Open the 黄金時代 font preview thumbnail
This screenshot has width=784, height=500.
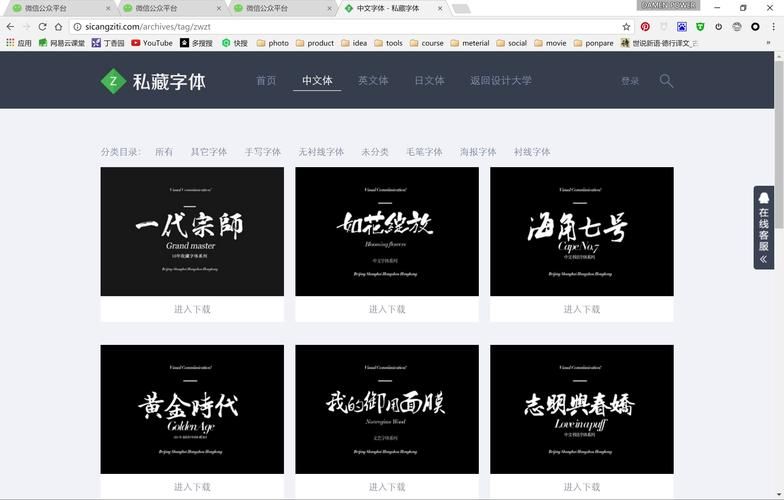(x=192, y=409)
